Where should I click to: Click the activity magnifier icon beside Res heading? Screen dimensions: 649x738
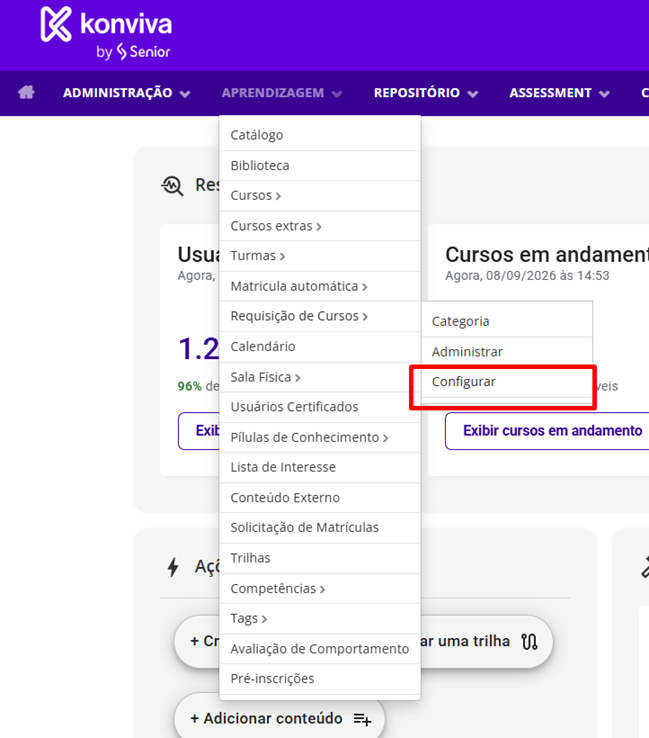[172, 186]
